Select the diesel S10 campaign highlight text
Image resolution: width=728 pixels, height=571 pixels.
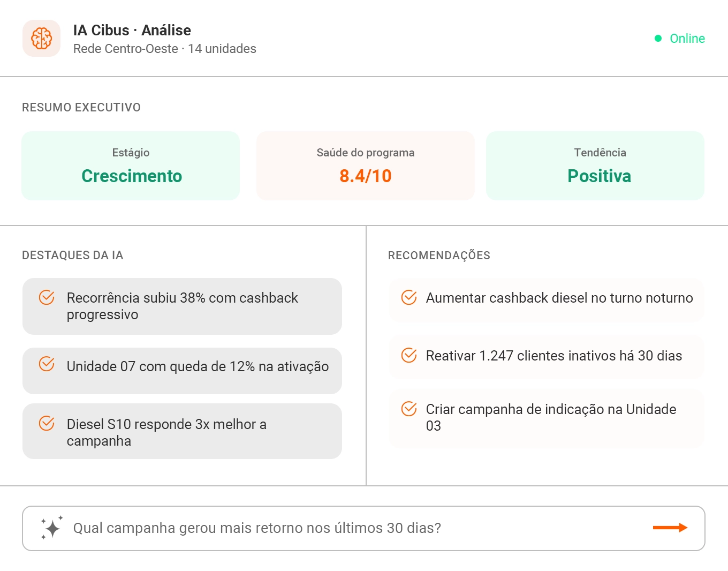pyautogui.click(x=166, y=432)
